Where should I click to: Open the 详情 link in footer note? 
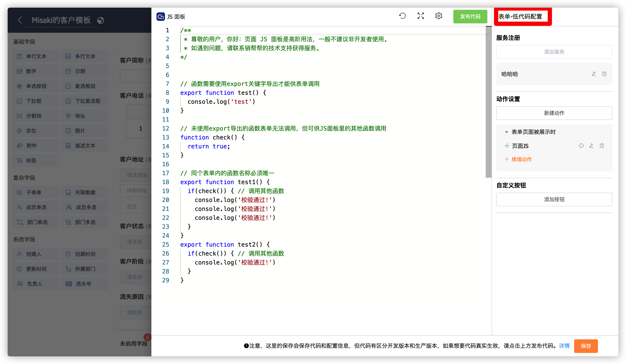pyautogui.click(x=564, y=346)
